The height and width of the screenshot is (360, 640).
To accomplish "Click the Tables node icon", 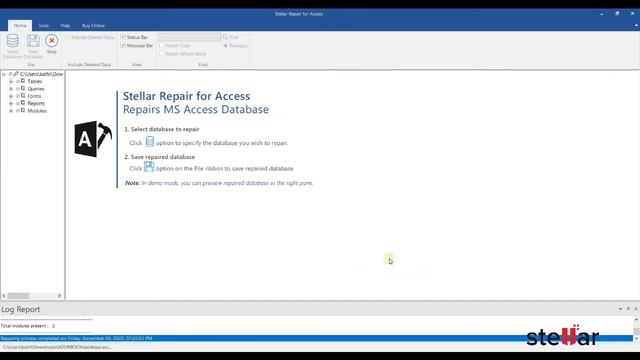I will [23, 81].
